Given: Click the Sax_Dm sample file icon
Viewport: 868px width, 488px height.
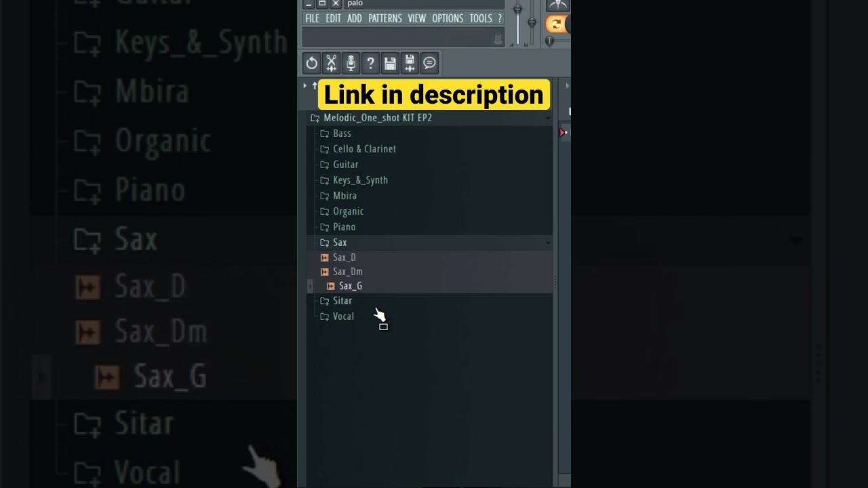Looking at the screenshot, I should pos(324,272).
